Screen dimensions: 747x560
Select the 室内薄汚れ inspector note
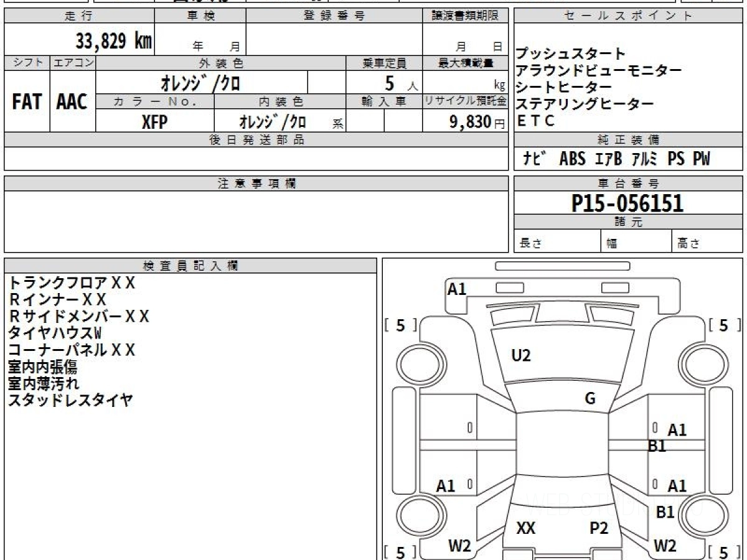(44, 384)
